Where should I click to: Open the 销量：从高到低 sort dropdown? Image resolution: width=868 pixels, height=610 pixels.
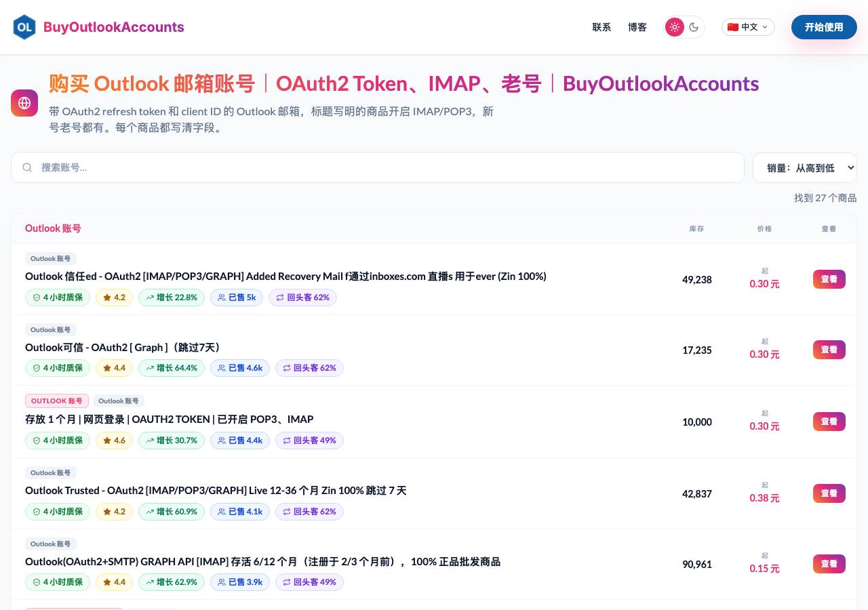click(x=805, y=167)
